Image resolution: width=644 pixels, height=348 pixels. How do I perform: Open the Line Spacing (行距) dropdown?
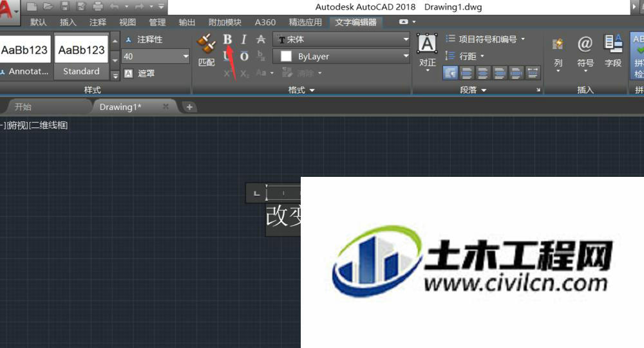point(466,56)
